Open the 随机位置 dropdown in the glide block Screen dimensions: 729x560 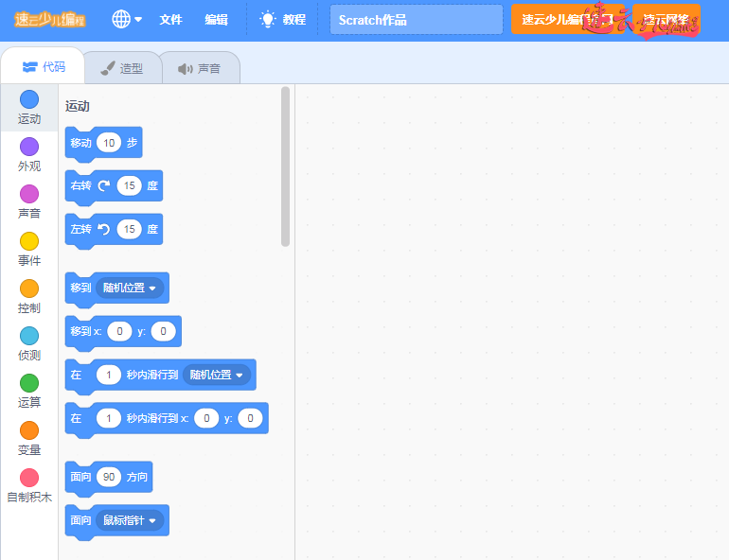pyautogui.click(x=217, y=375)
